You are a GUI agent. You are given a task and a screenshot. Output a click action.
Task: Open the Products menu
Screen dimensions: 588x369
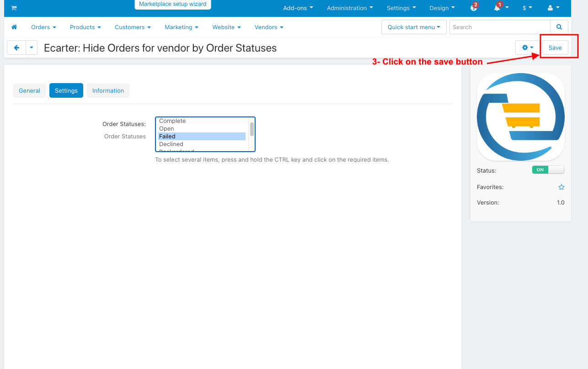pyautogui.click(x=86, y=27)
